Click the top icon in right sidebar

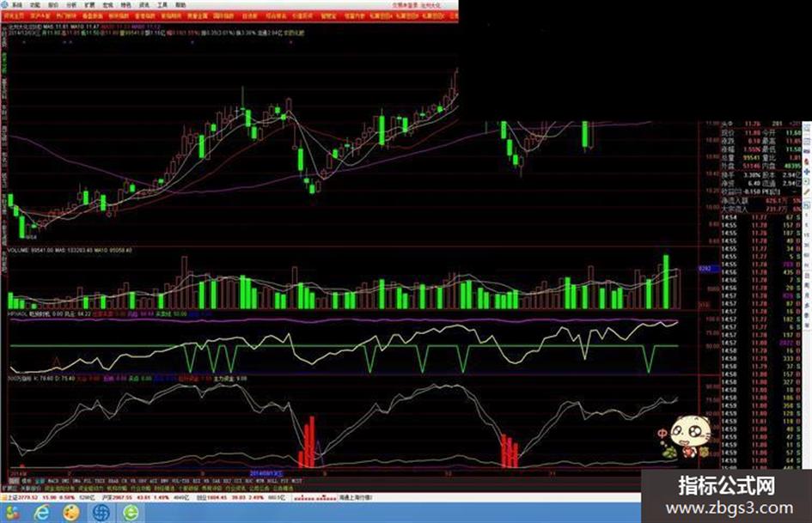click(807, 127)
